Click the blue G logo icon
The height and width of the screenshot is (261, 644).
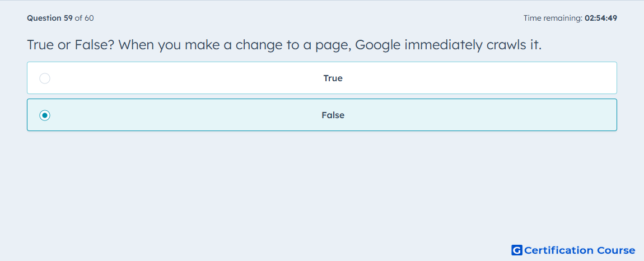coord(517,250)
